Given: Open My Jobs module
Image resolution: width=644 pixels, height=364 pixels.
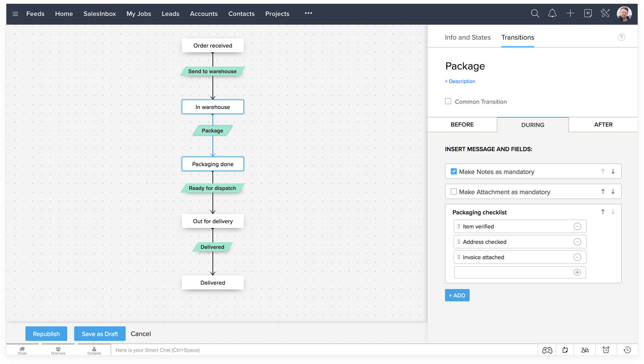Looking at the screenshot, I should (139, 14).
